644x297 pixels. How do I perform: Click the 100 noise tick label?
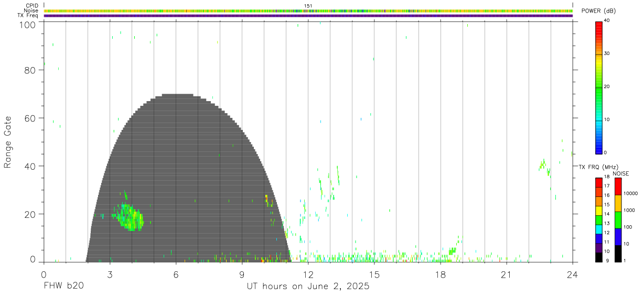point(628,227)
